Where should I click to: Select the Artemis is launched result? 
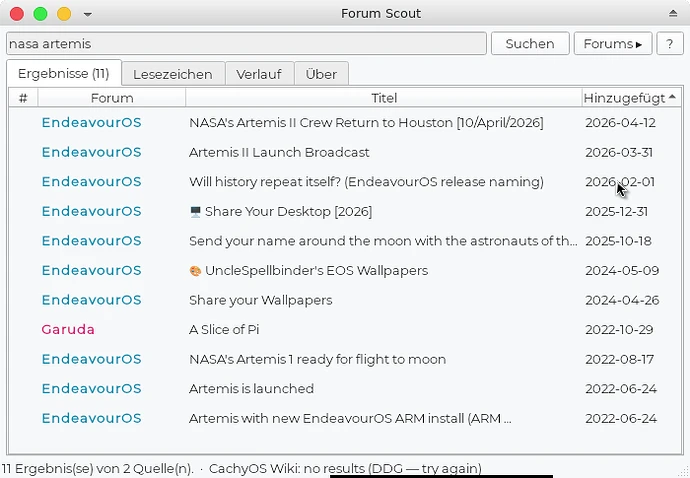(345, 389)
